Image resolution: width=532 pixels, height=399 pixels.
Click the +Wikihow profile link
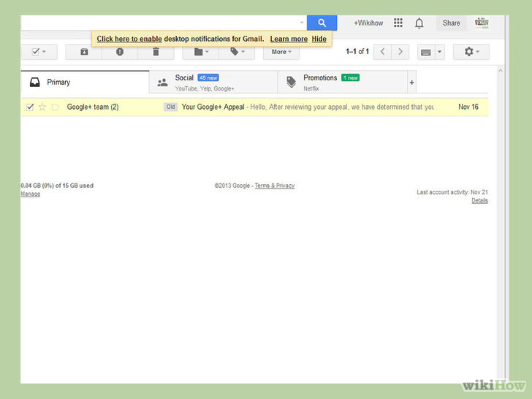[x=368, y=23]
